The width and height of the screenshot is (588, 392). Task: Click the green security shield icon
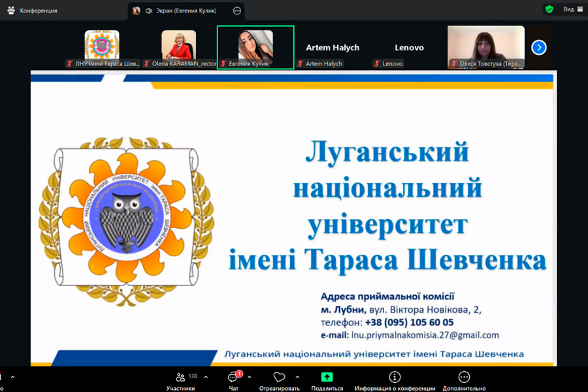549,9
